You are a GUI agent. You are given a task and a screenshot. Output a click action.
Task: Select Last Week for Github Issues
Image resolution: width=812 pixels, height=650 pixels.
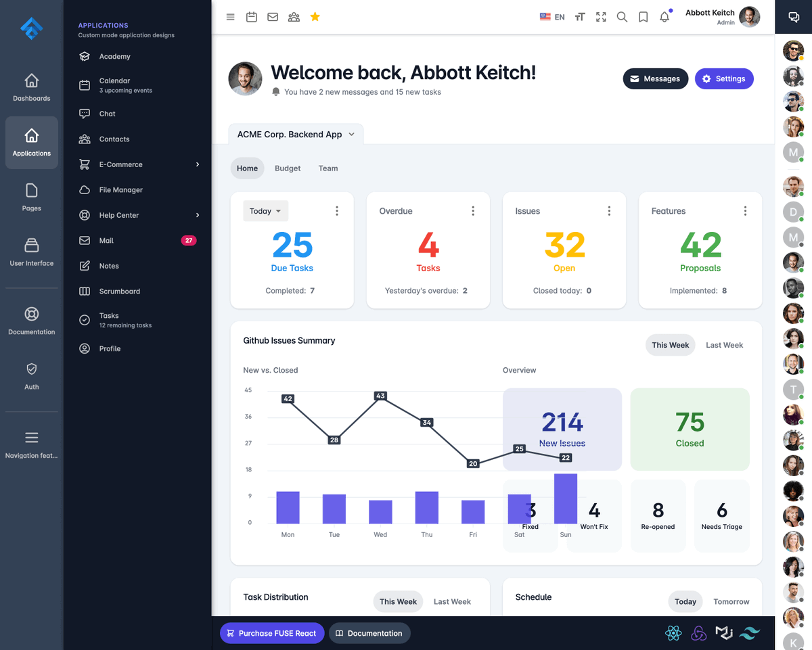pos(724,345)
